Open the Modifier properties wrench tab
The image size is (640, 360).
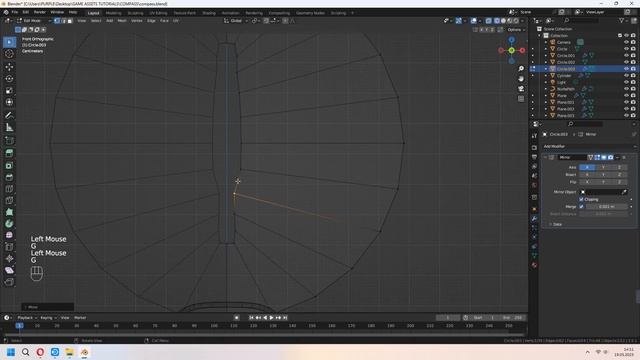534,218
